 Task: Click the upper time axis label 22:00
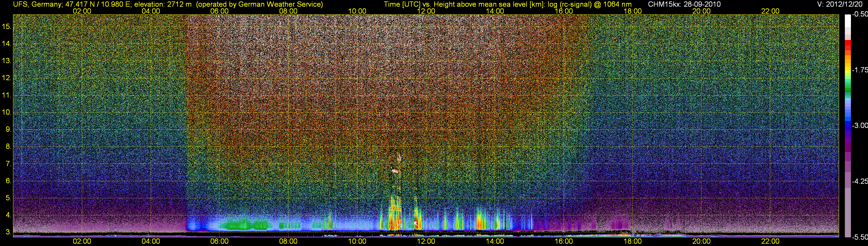[770, 11]
